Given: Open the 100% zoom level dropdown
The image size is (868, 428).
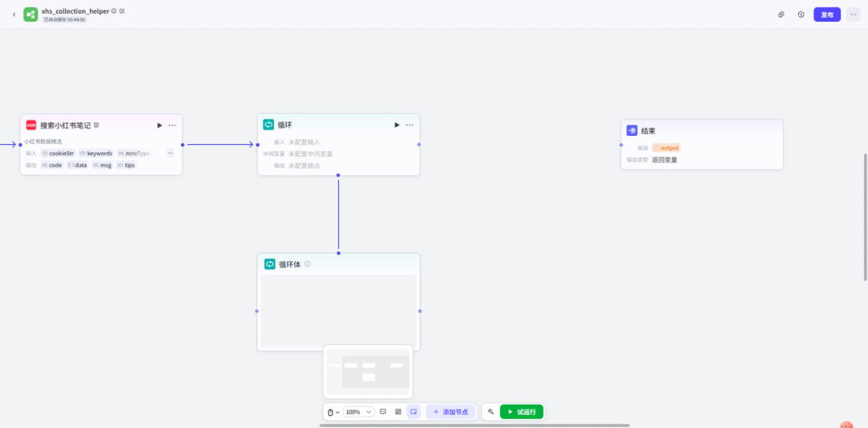Looking at the screenshot, I should pyautogui.click(x=358, y=412).
